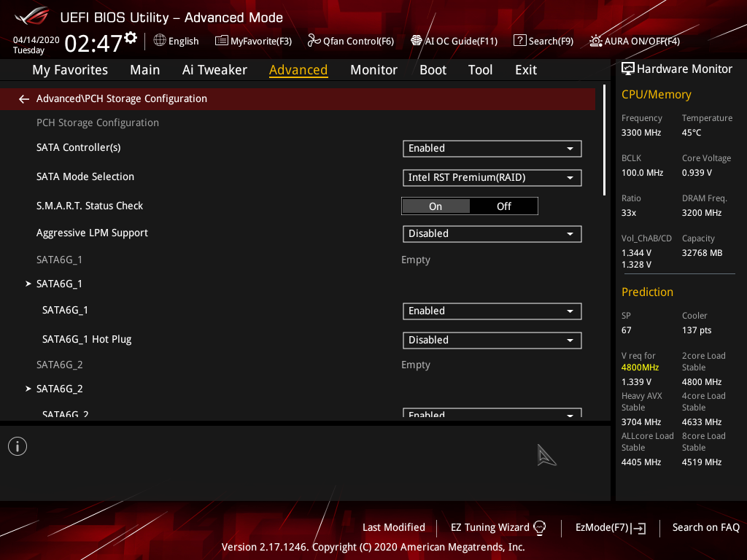Click the 45°C temperature value
Image resolution: width=747 pixels, height=560 pixels.
click(x=692, y=133)
